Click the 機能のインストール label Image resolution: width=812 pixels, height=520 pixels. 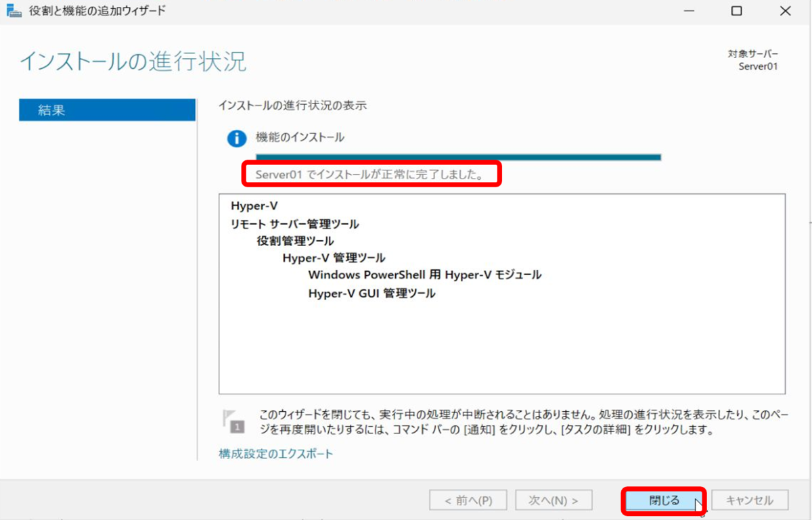coord(300,137)
